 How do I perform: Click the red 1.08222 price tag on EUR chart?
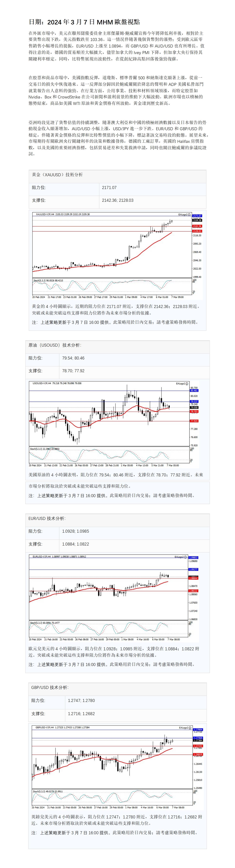(194, 591)
